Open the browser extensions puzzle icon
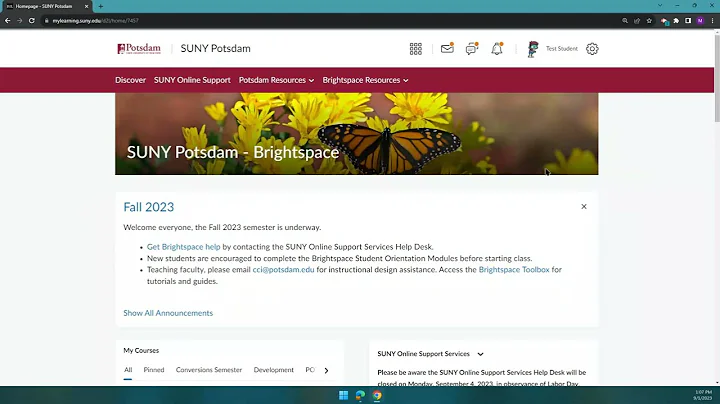 [x=676, y=21]
